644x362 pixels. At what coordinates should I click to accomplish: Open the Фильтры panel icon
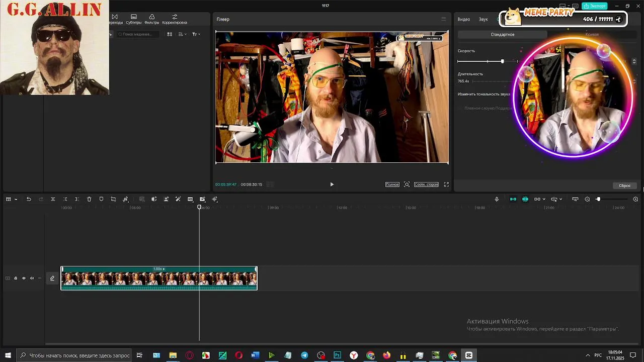pyautogui.click(x=151, y=19)
